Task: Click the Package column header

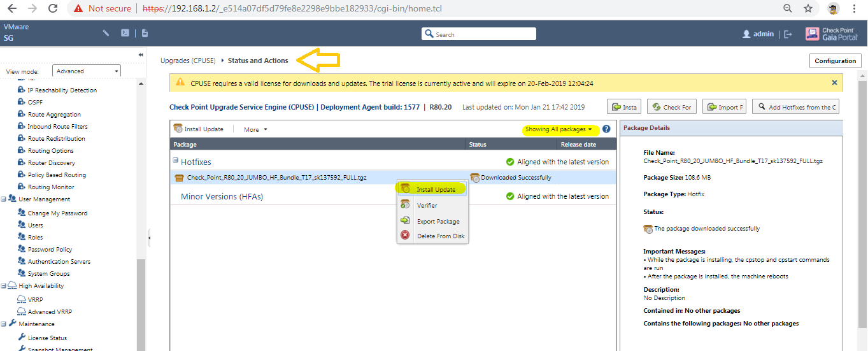Action: point(318,145)
